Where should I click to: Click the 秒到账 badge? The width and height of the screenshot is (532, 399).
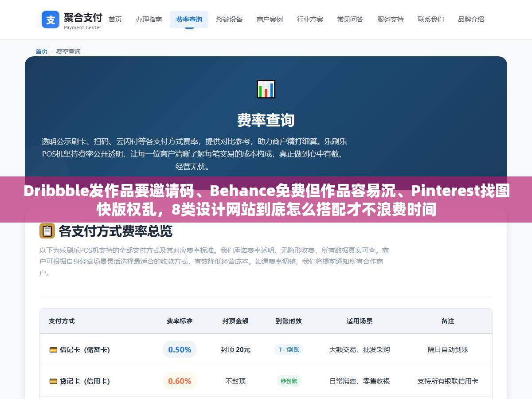pyautogui.click(x=289, y=381)
